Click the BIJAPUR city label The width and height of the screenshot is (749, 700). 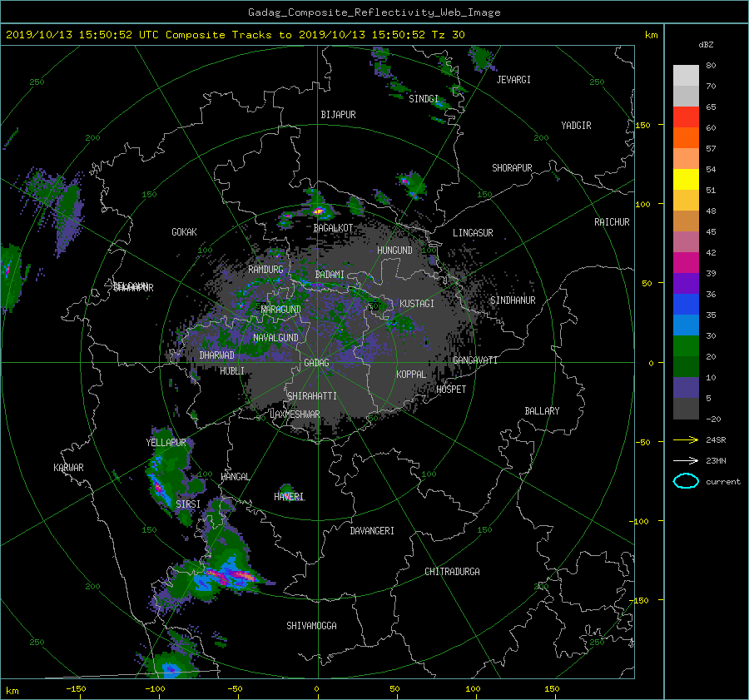(x=338, y=115)
